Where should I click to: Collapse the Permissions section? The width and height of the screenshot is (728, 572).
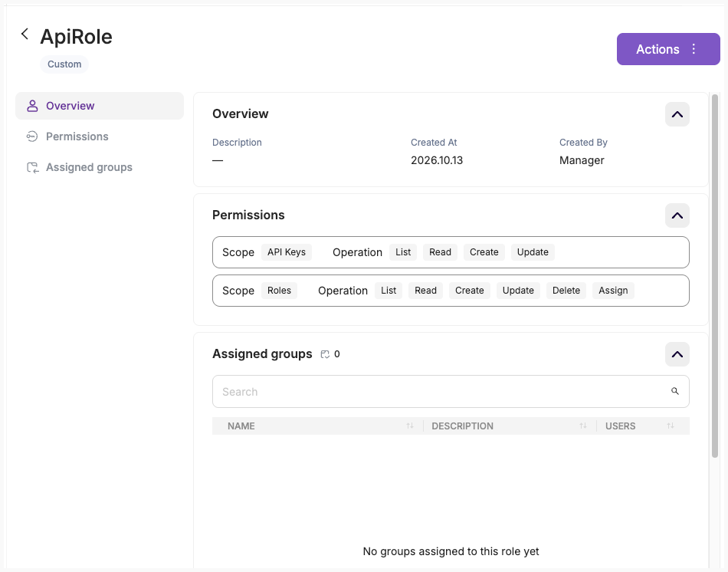677,215
